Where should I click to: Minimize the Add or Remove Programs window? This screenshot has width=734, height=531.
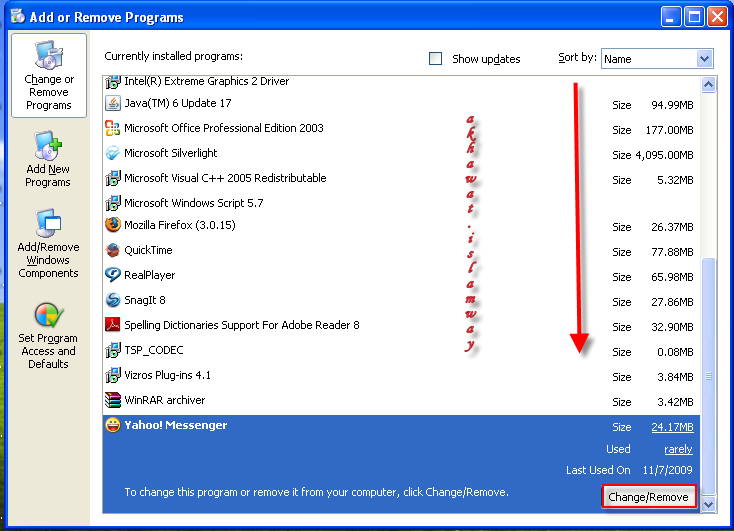[x=670, y=17]
